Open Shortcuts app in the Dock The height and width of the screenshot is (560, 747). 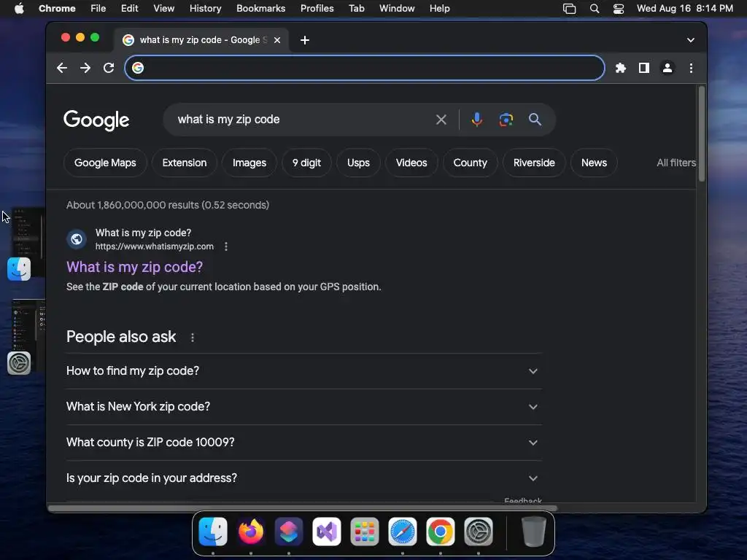pyautogui.click(x=289, y=531)
